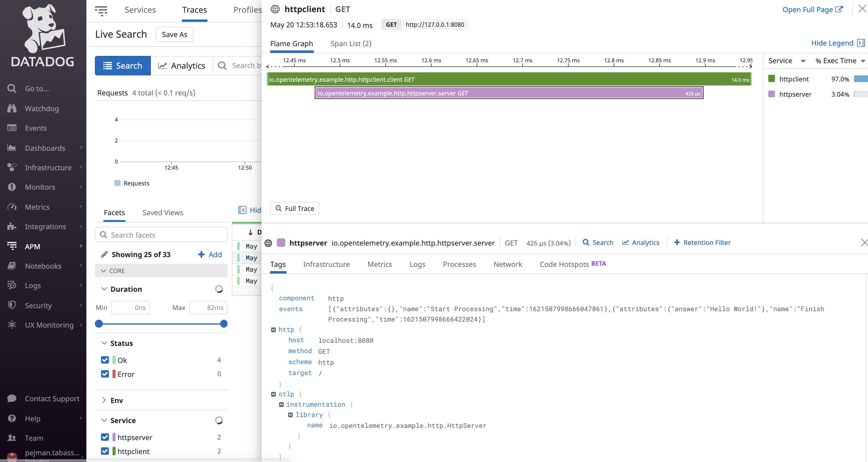
Task: Toggle the httpserver service checkbox
Action: 105,437
